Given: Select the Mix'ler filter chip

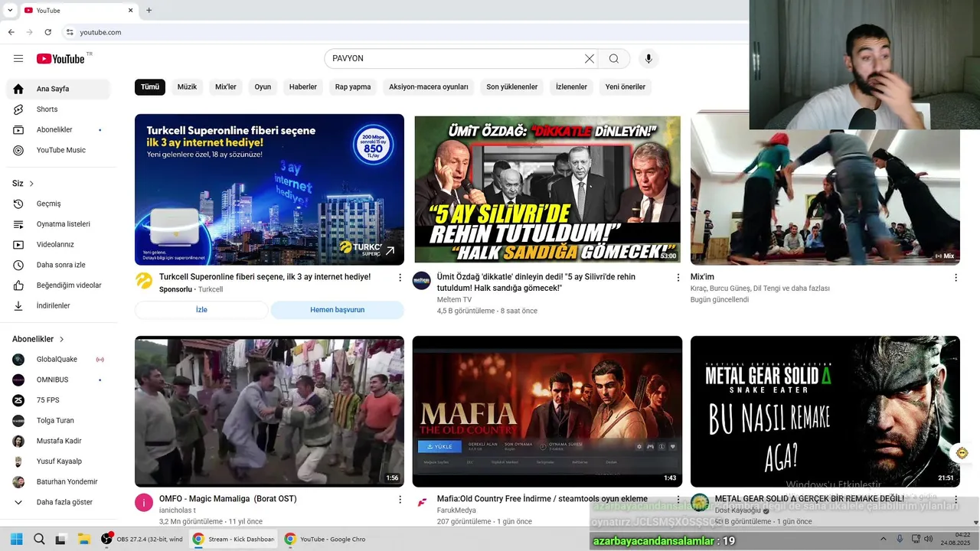Looking at the screenshot, I should click(226, 87).
